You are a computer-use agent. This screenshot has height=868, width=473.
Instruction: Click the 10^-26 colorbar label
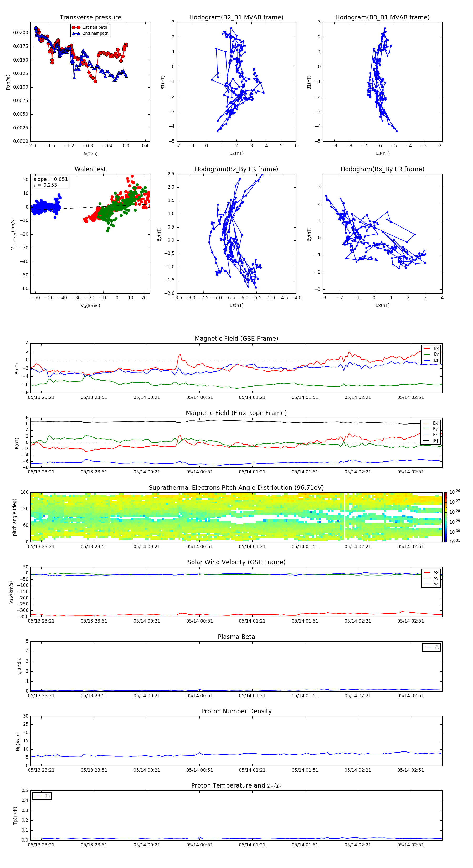tap(455, 492)
